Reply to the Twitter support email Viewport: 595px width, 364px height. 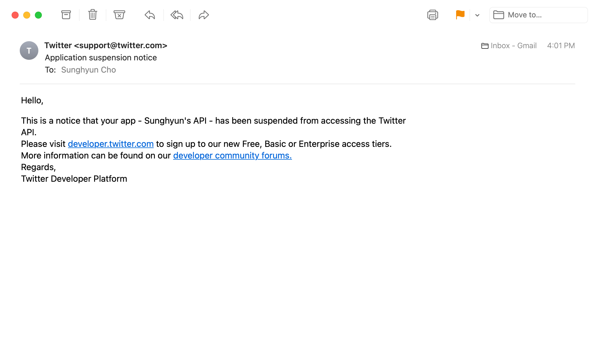(150, 15)
